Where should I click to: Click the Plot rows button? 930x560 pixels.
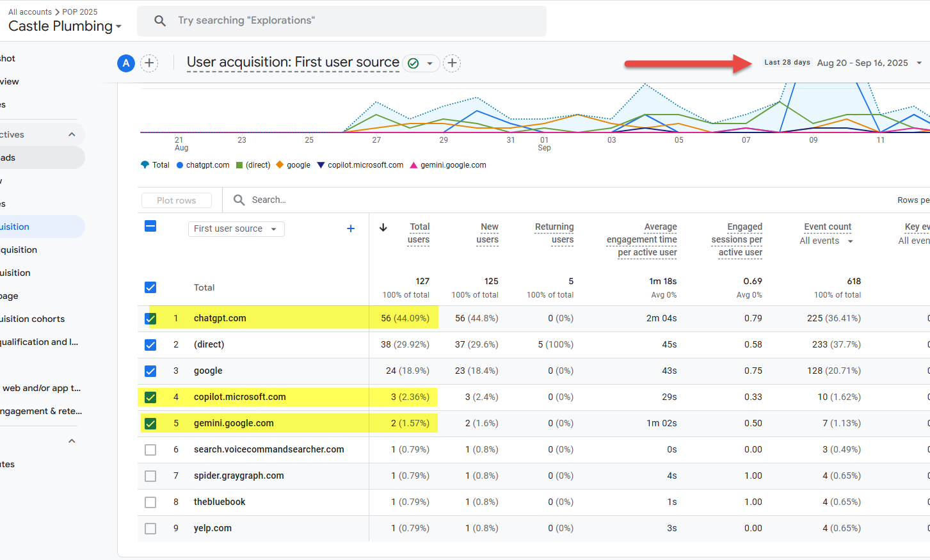tap(177, 200)
